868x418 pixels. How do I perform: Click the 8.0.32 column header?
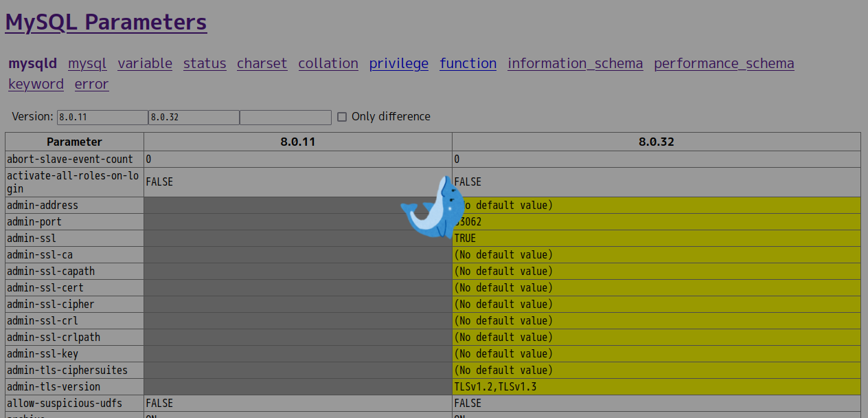click(656, 142)
